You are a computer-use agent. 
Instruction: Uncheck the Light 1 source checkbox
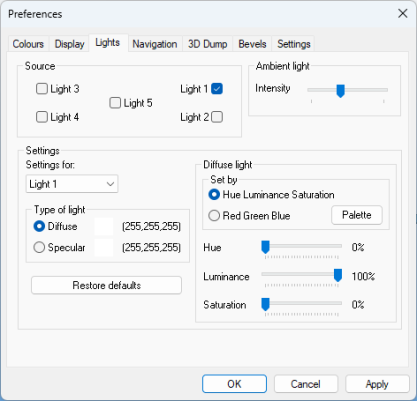click(217, 89)
